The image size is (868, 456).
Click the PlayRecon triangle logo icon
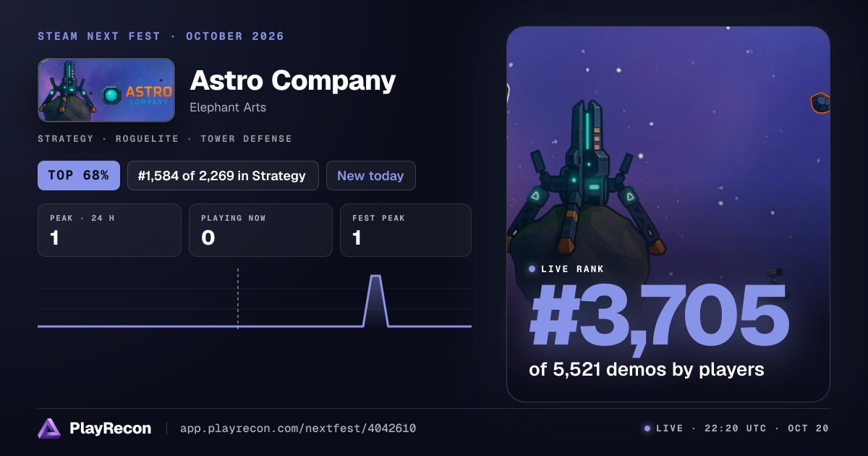pos(49,428)
